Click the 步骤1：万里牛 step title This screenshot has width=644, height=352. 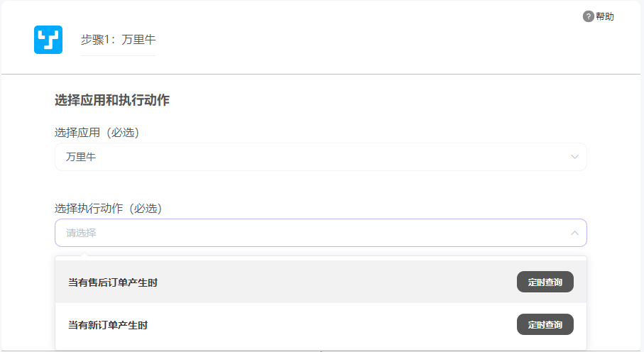point(118,40)
